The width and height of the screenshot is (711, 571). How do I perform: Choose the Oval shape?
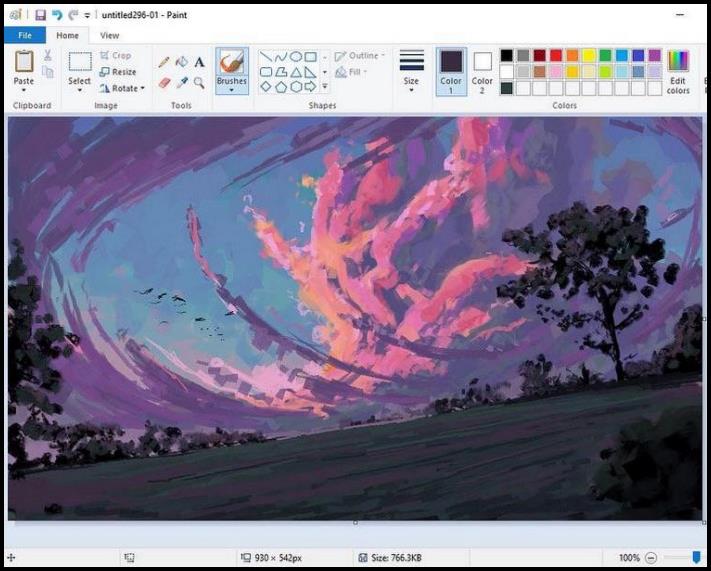pos(296,57)
